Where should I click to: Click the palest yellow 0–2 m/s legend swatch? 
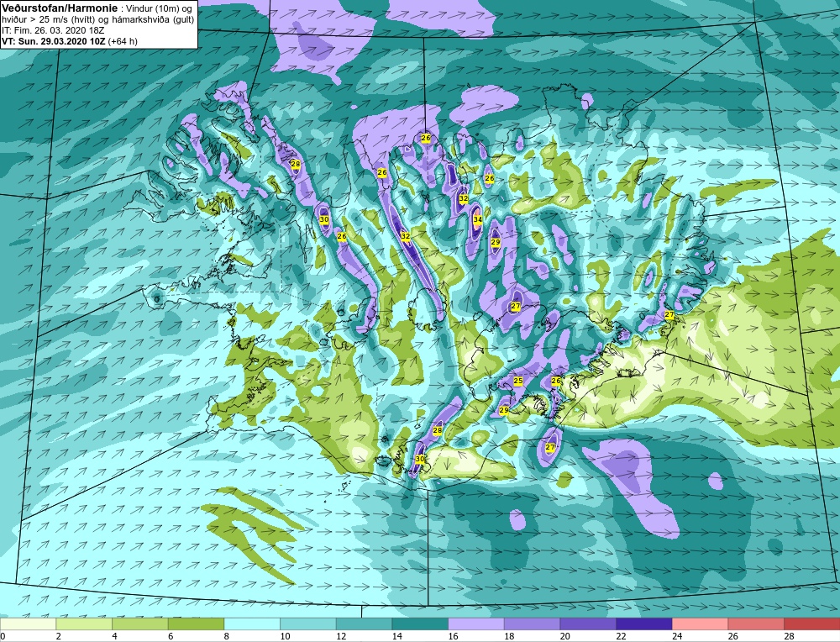click(28, 624)
